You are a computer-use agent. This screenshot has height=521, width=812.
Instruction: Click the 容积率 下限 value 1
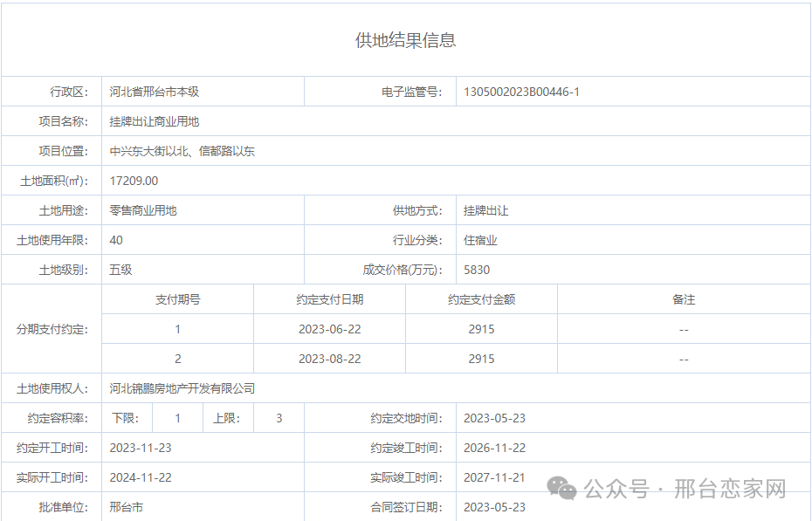point(177,418)
